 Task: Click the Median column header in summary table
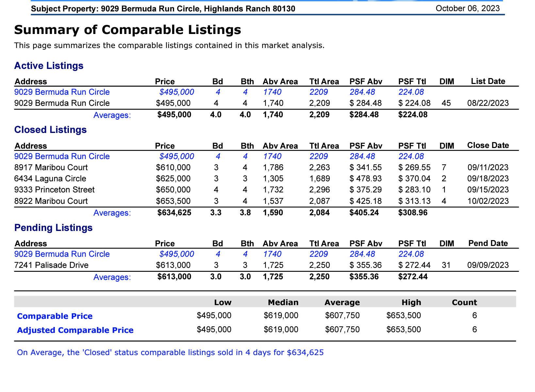[283, 302]
